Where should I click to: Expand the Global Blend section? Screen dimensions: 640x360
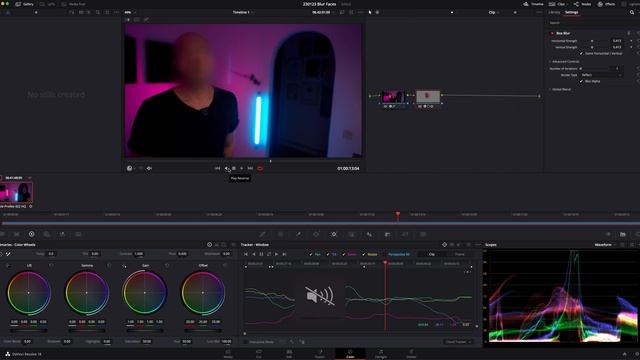coord(560,89)
